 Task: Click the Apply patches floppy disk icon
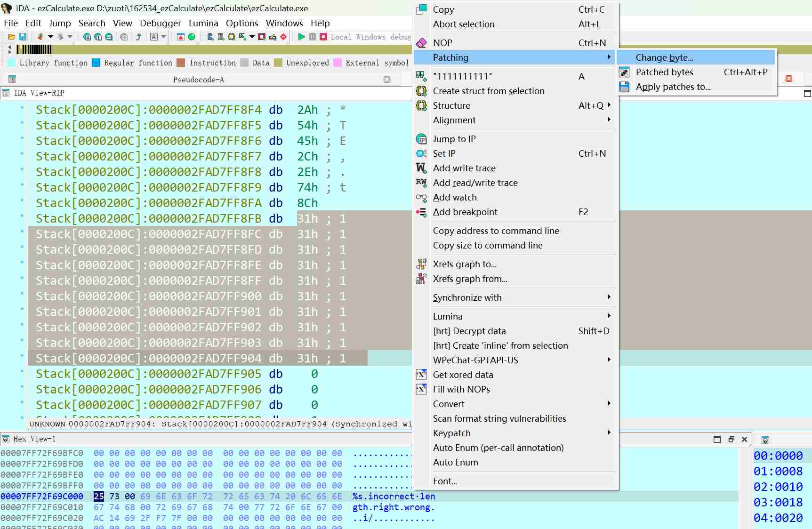point(624,87)
